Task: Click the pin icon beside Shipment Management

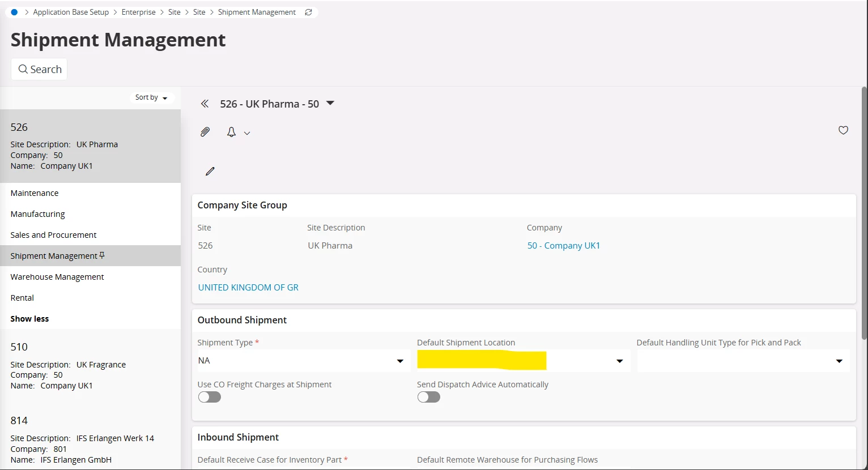Action: pos(102,255)
